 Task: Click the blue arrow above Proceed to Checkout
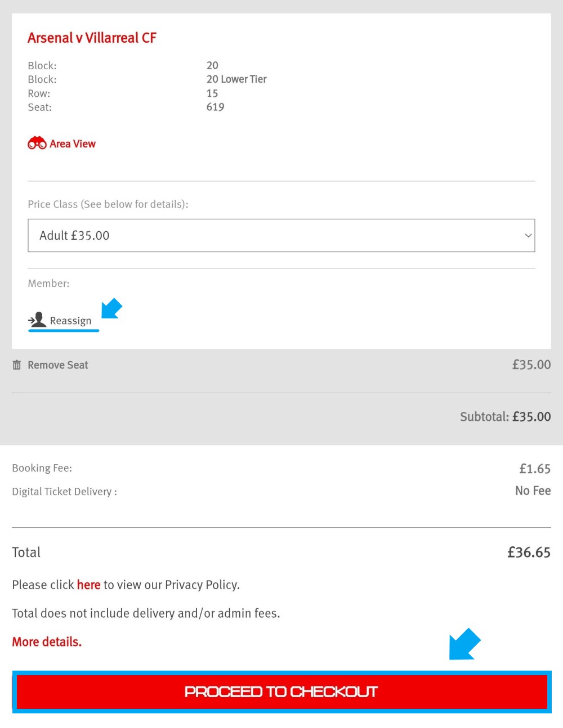point(464,644)
